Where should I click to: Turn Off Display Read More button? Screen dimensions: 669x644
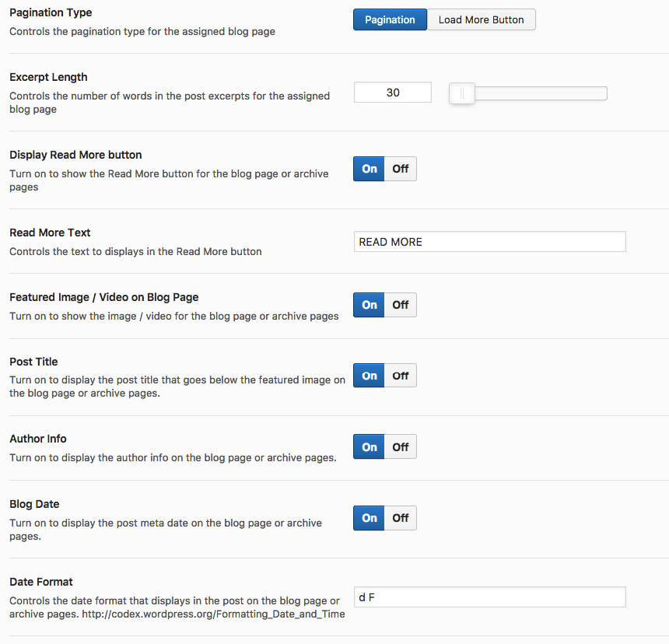401,169
